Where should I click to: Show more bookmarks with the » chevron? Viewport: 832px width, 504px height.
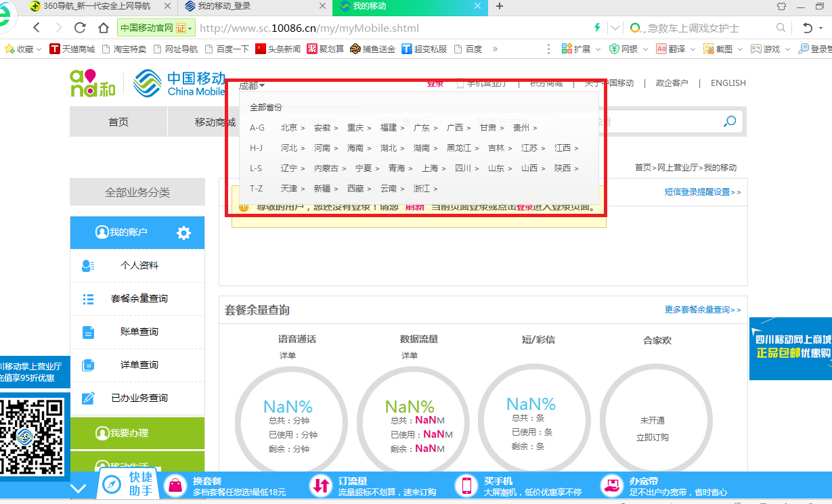495,49
